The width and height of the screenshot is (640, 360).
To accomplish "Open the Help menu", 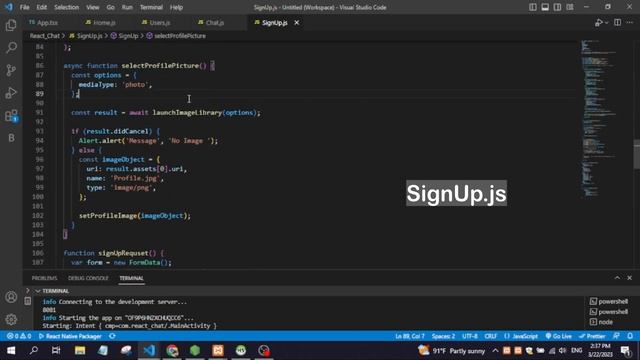I will coord(176,7).
